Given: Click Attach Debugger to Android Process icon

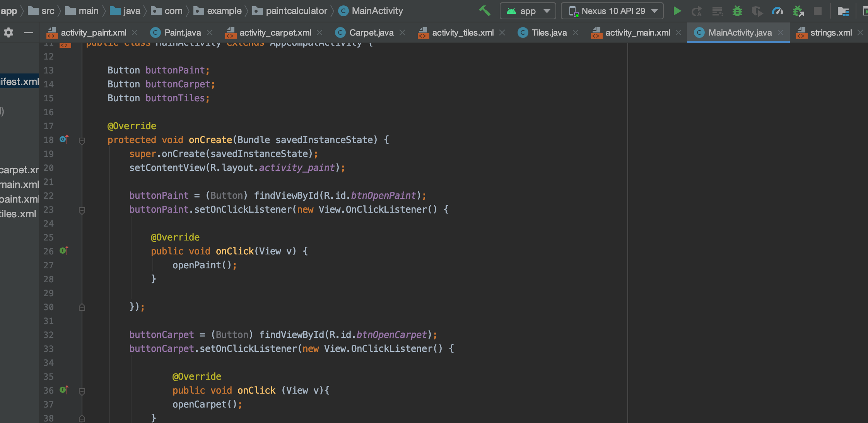Looking at the screenshot, I should tap(798, 11).
